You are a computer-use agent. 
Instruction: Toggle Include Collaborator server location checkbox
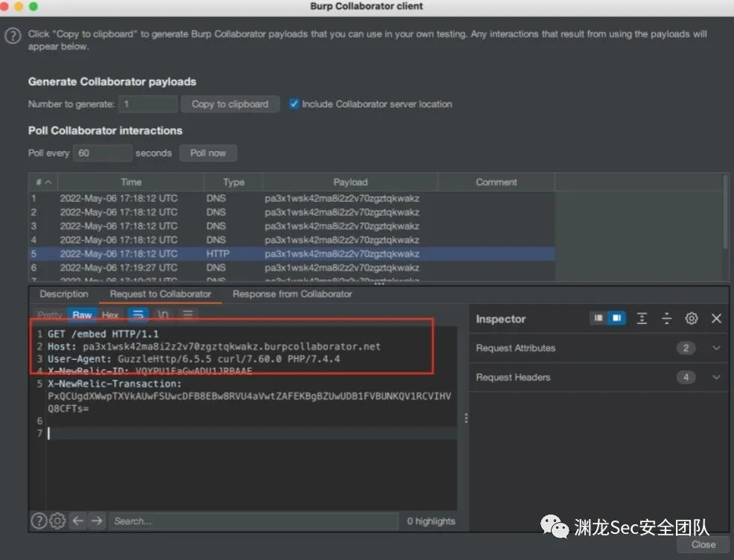(294, 104)
